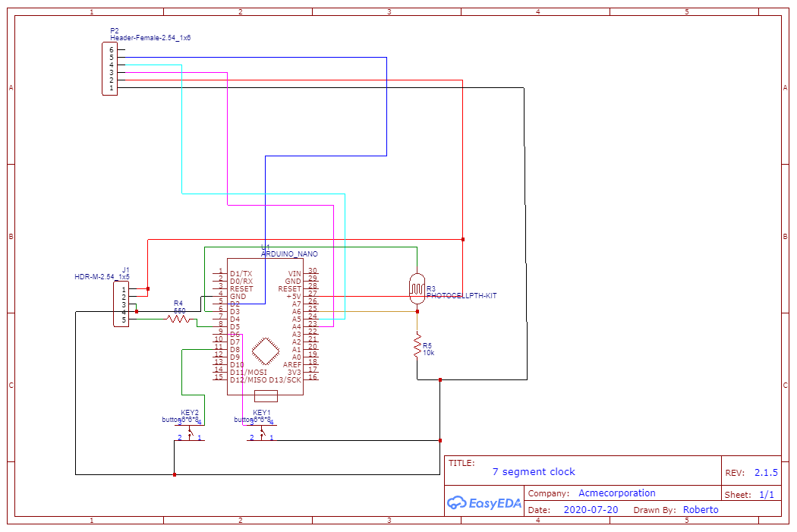The image size is (797, 532).
Task: Select the 7 segment clock title text
Action: 536,472
